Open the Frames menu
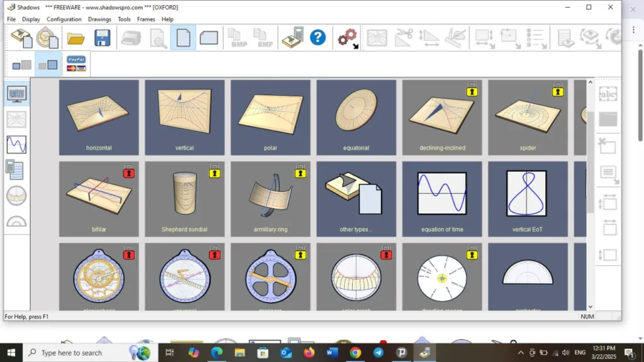 point(146,20)
